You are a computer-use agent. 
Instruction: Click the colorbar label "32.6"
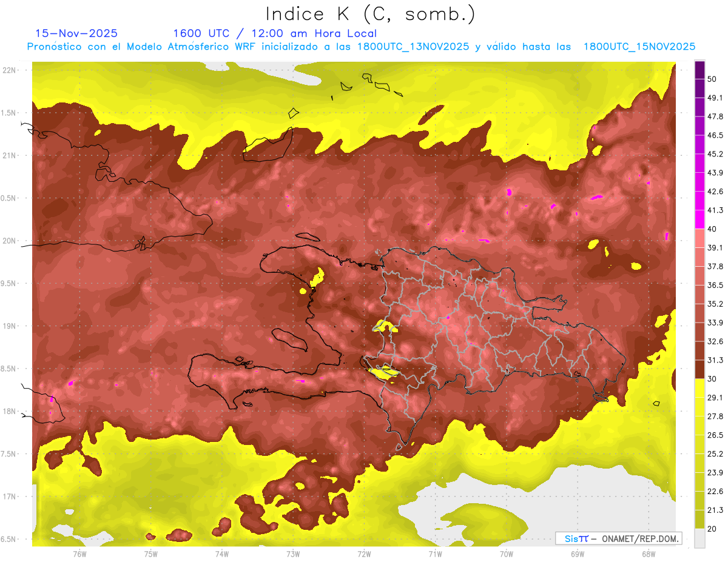point(715,342)
